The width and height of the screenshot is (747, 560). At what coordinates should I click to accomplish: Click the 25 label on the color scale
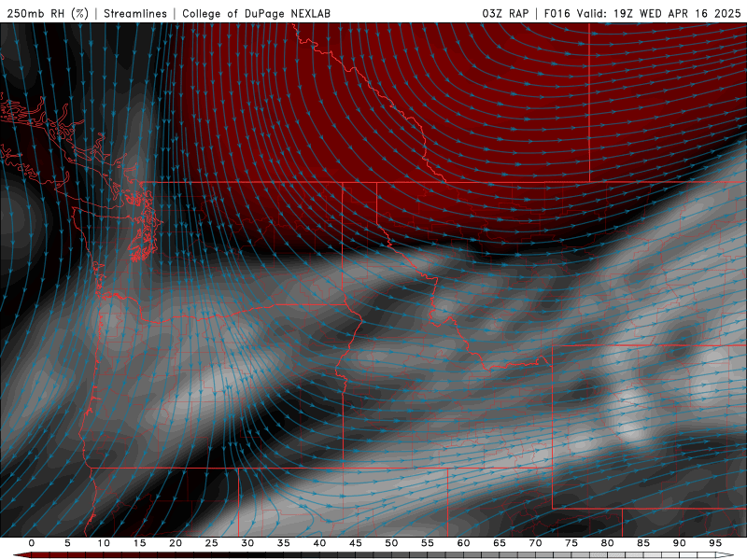click(211, 543)
